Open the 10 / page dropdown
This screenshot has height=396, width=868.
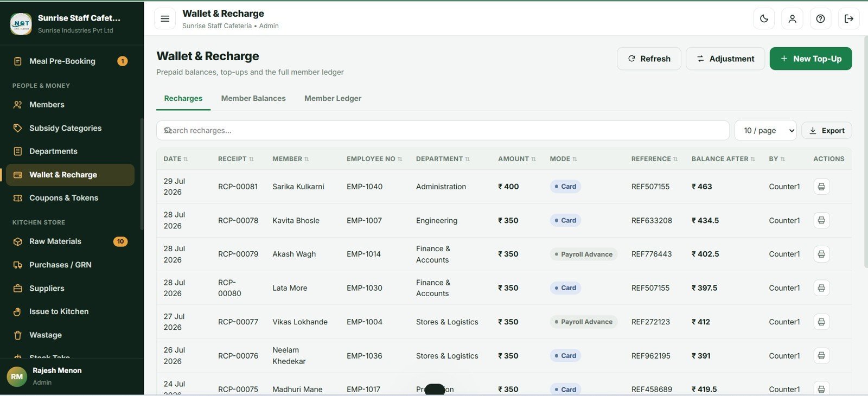point(765,131)
